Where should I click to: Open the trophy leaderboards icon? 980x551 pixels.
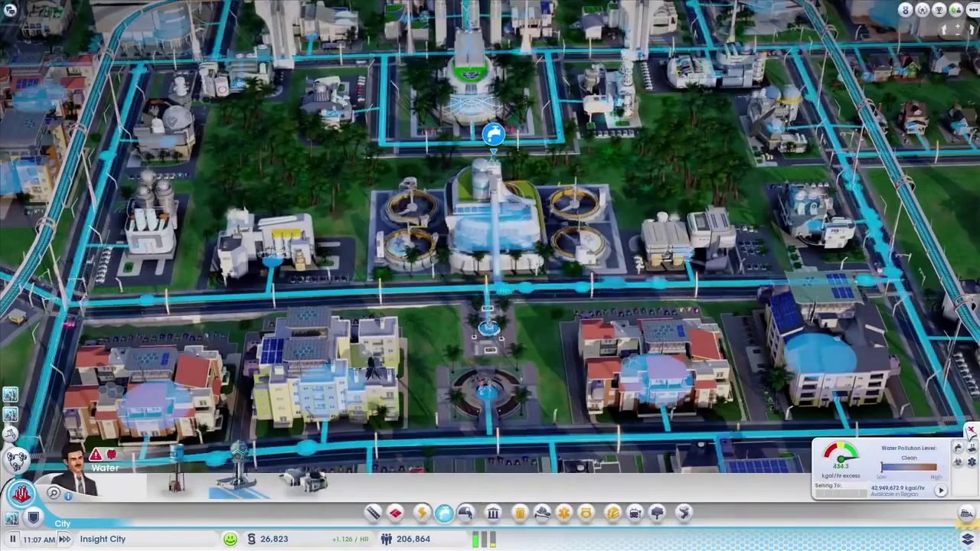939,10
